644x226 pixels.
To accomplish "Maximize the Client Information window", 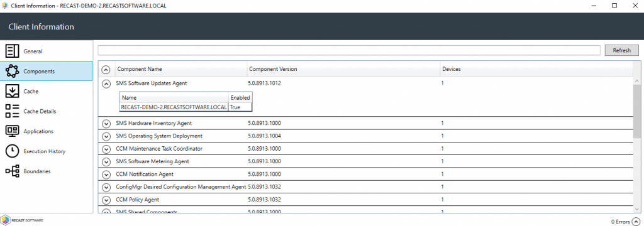I will click(614, 6).
